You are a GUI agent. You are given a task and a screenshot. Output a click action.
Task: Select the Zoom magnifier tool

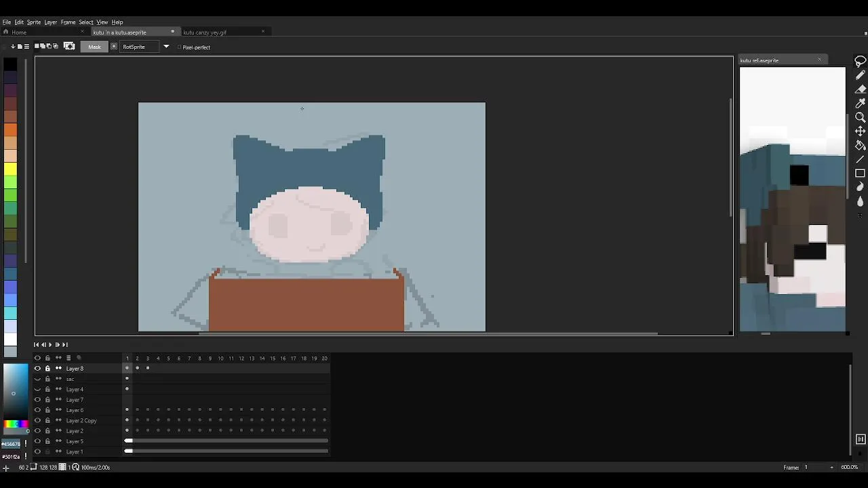tap(861, 117)
